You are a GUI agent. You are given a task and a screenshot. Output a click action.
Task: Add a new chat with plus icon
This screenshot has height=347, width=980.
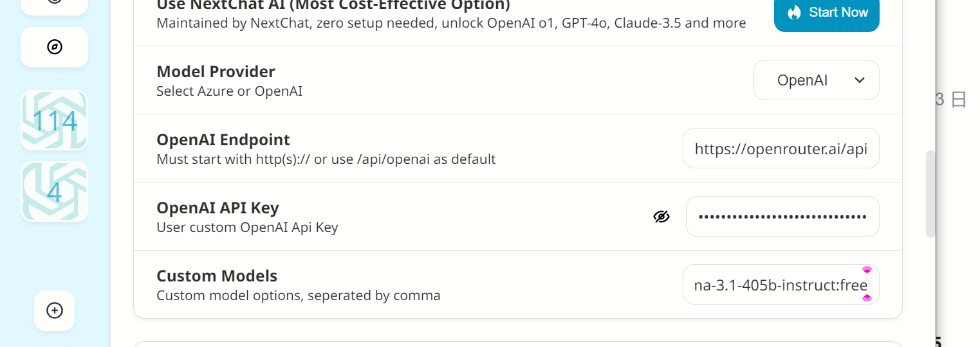point(55,310)
